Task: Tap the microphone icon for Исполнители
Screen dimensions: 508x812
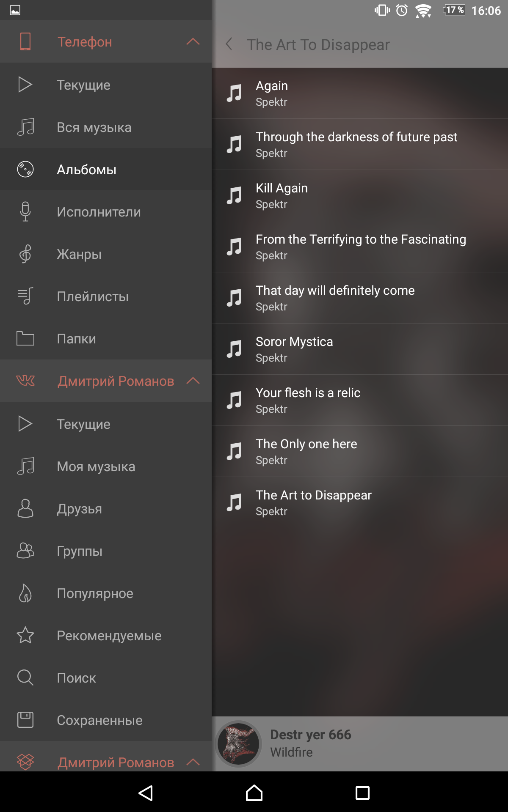Action: (25, 211)
